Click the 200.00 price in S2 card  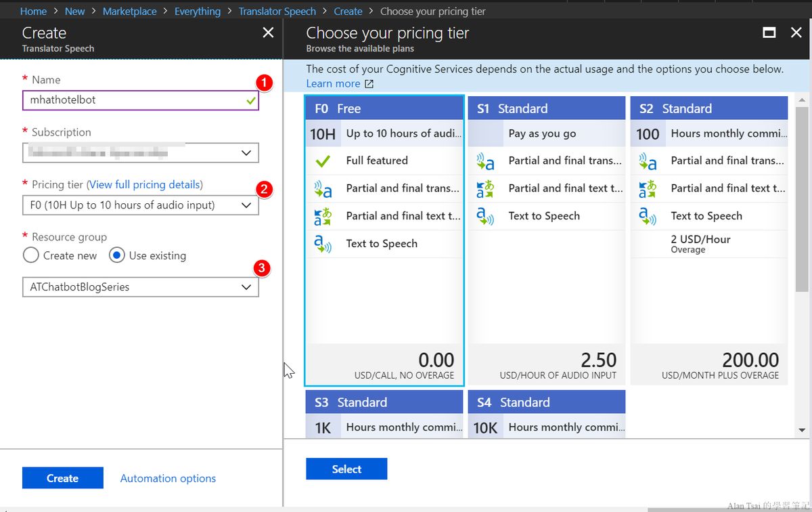(750, 360)
